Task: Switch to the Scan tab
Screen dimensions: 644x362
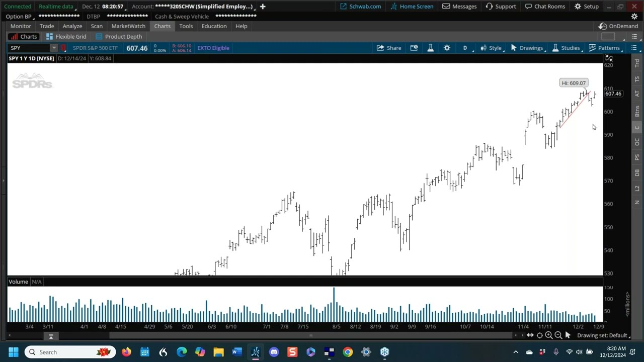Action: [x=97, y=26]
